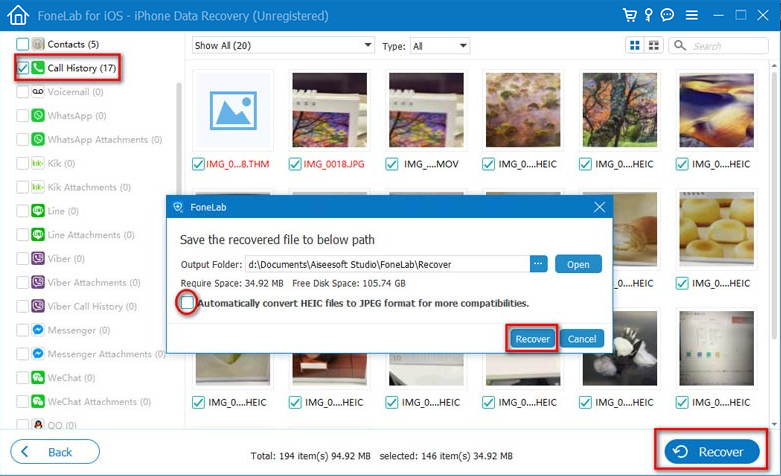781x476 pixels.
Task: Click 'Require Space: 34.92 MB' text
Action: pyautogui.click(x=232, y=283)
